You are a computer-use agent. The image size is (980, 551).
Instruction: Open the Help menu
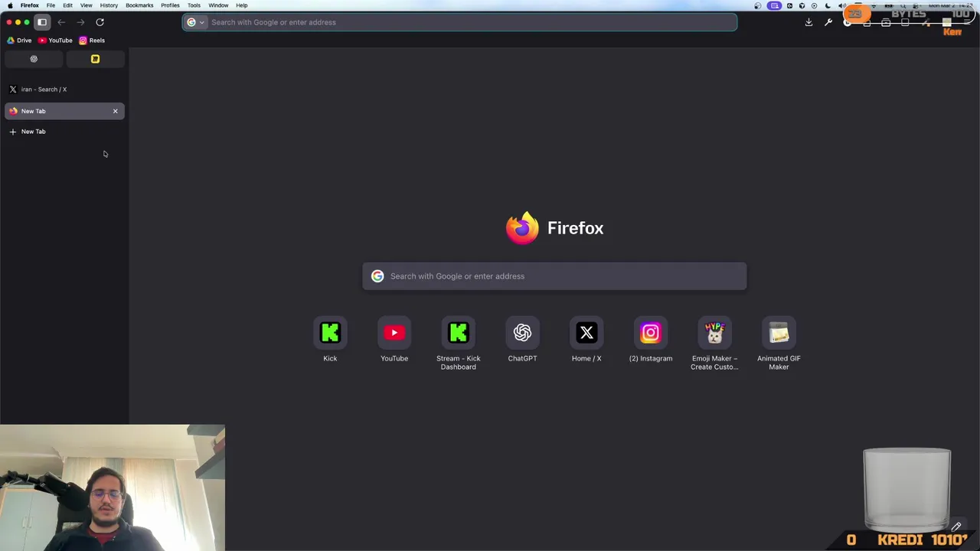(x=242, y=5)
